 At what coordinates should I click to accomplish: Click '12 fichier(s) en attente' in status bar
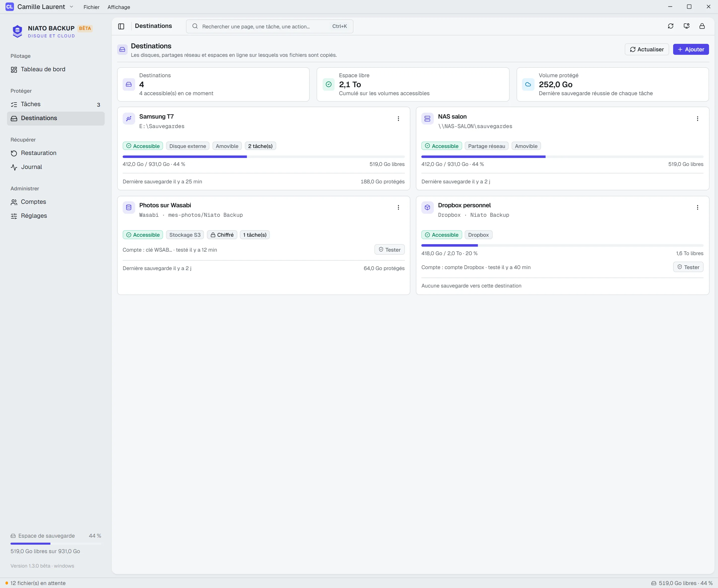35,583
